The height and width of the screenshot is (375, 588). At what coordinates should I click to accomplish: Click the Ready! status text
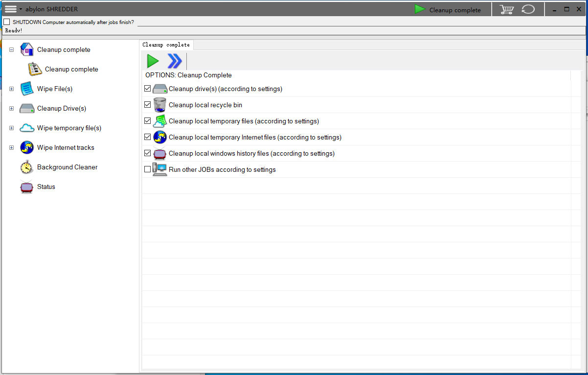pyautogui.click(x=14, y=30)
